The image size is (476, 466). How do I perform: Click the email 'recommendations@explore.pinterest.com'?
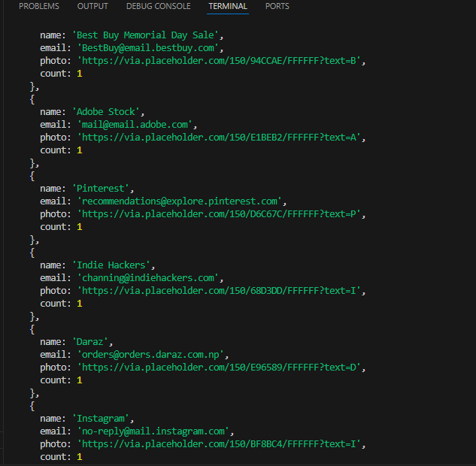[180, 201]
